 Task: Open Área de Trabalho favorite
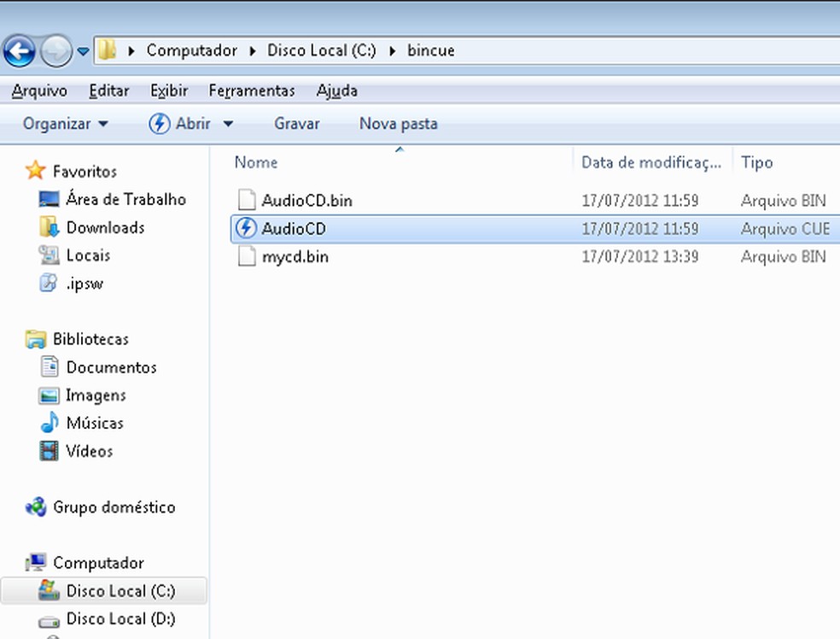point(125,199)
